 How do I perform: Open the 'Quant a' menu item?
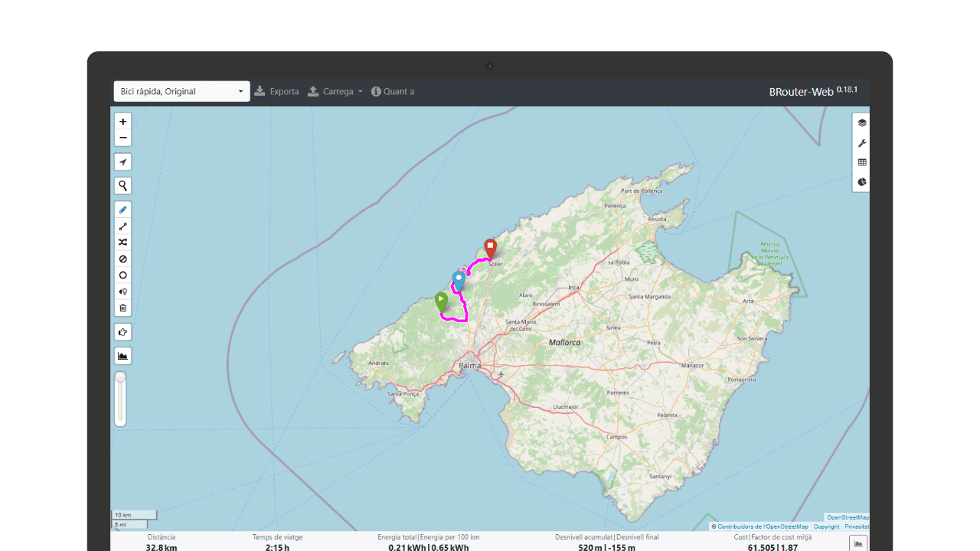pos(392,91)
